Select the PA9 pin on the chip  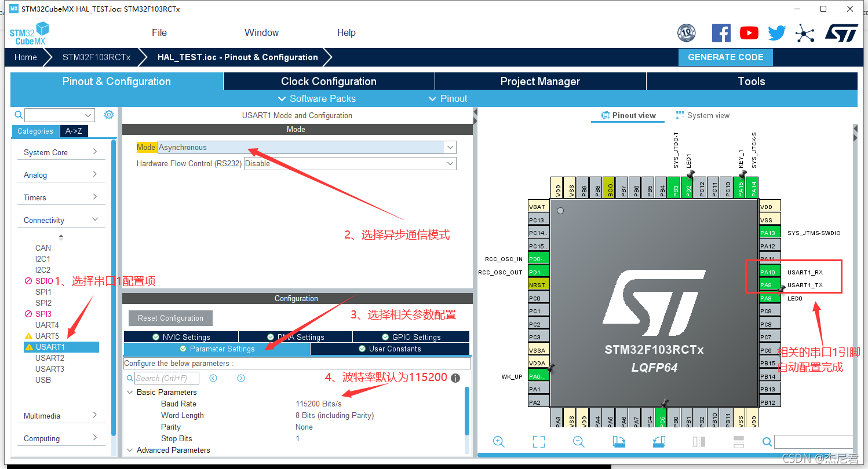pos(769,285)
